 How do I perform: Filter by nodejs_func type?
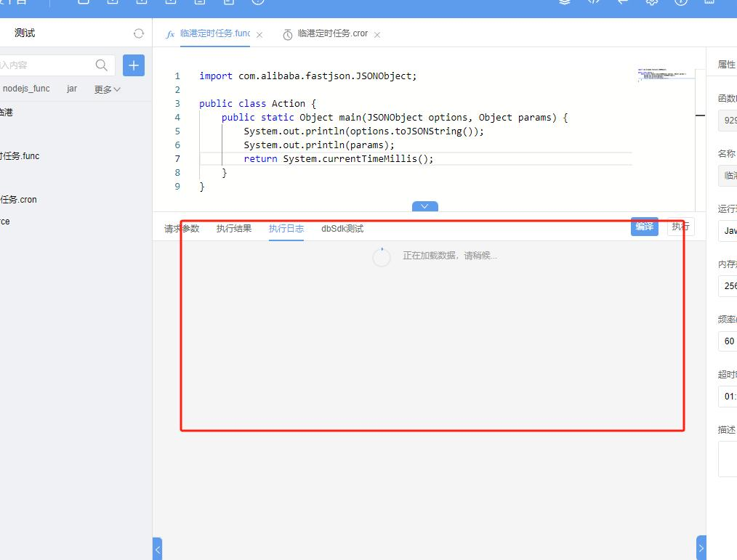[26, 89]
